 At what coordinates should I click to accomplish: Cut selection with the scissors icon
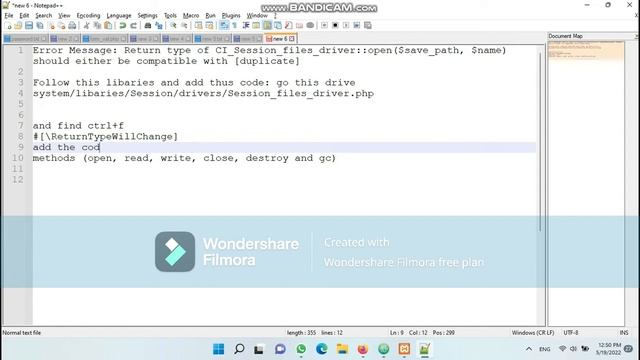pos(87,26)
